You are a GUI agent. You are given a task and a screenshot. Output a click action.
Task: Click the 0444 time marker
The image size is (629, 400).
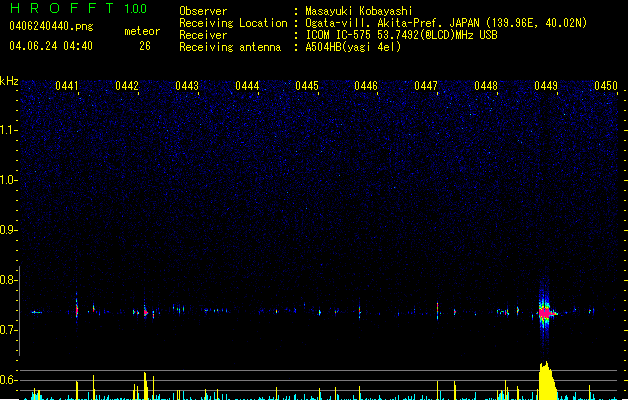coord(247,86)
